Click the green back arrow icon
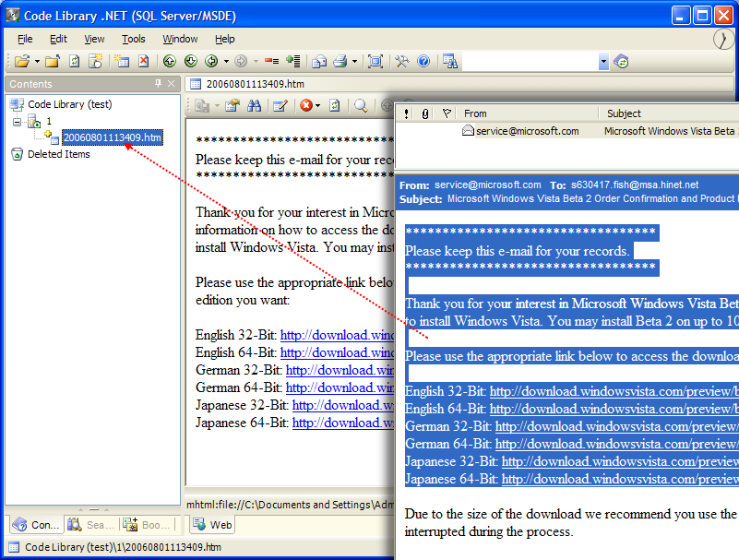739x560 pixels. (x=211, y=61)
